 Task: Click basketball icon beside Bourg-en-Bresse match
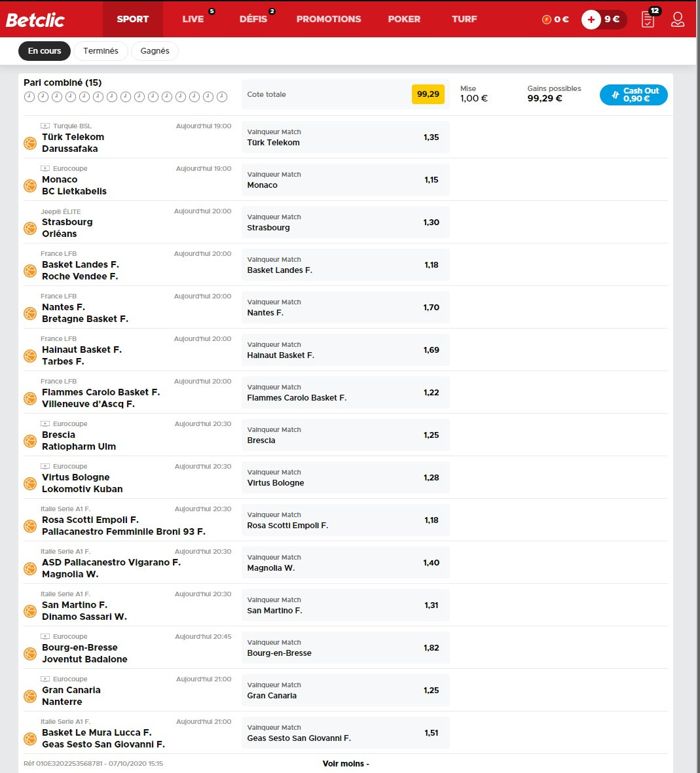(x=30, y=654)
